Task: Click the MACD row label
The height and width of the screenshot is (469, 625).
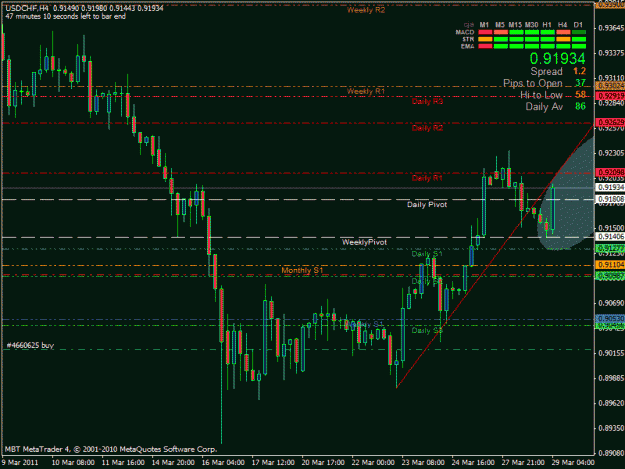Action: tap(465, 32)
